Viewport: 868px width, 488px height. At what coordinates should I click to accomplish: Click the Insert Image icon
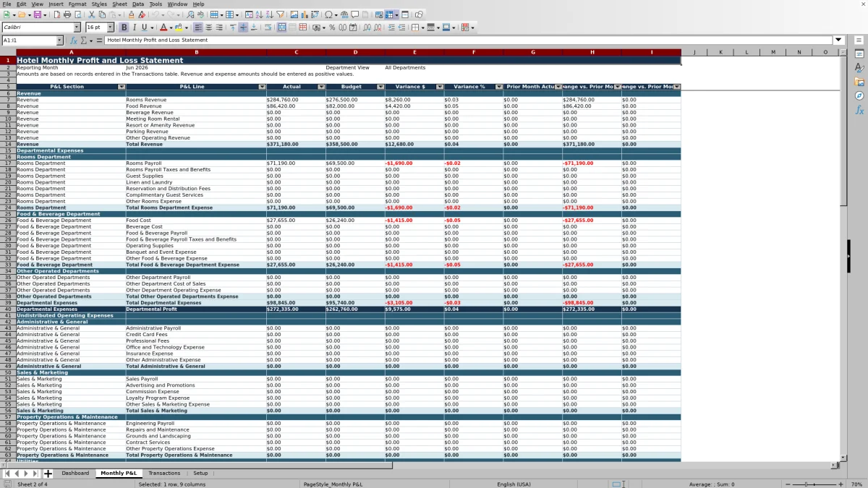294,14
